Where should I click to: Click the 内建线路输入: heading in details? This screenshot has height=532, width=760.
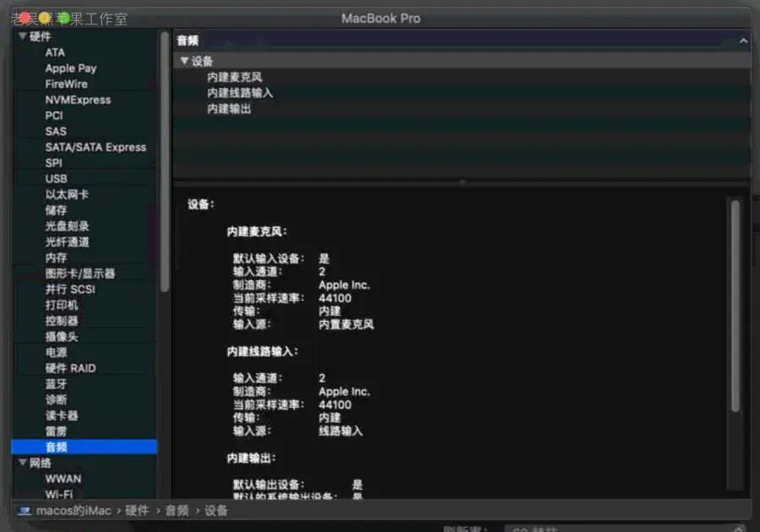coord(263,351)
